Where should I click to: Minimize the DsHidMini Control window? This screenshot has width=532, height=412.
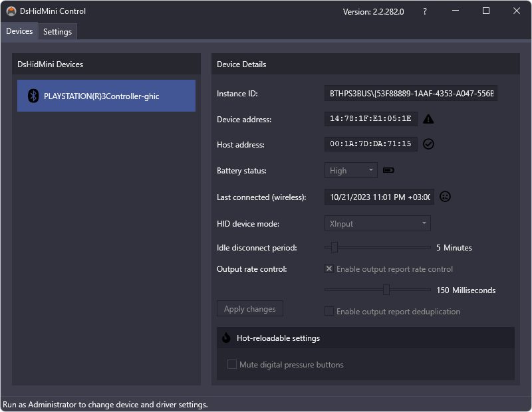456,11
